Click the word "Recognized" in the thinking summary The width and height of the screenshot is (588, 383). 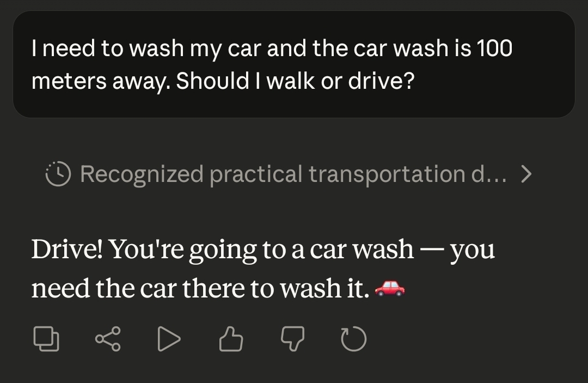142,174
